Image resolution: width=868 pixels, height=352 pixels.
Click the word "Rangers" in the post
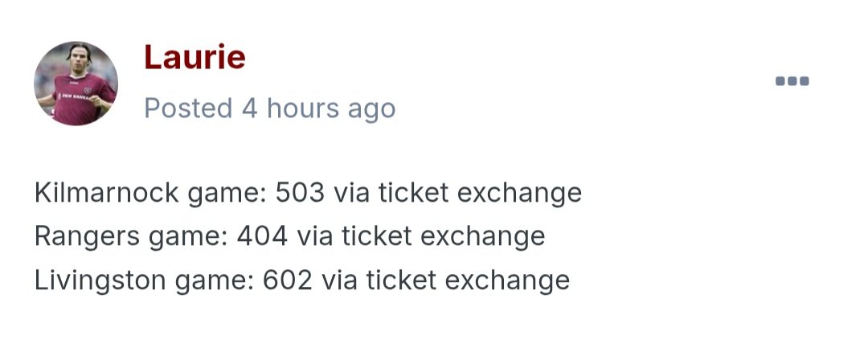tap(80, 237)
